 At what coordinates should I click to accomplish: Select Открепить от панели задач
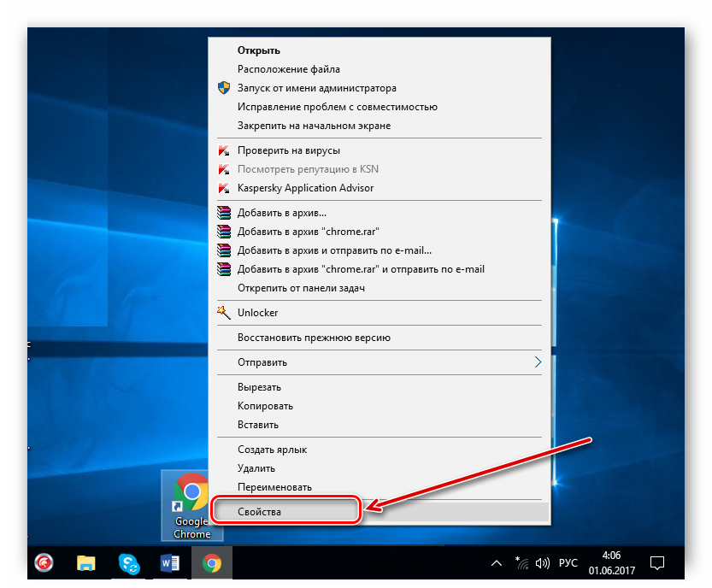click(301, 288)
